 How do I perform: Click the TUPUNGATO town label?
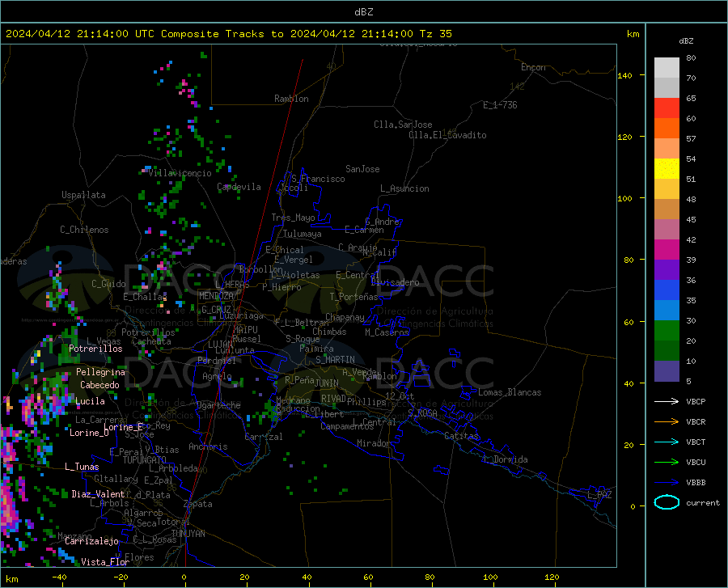click(145, 460)
